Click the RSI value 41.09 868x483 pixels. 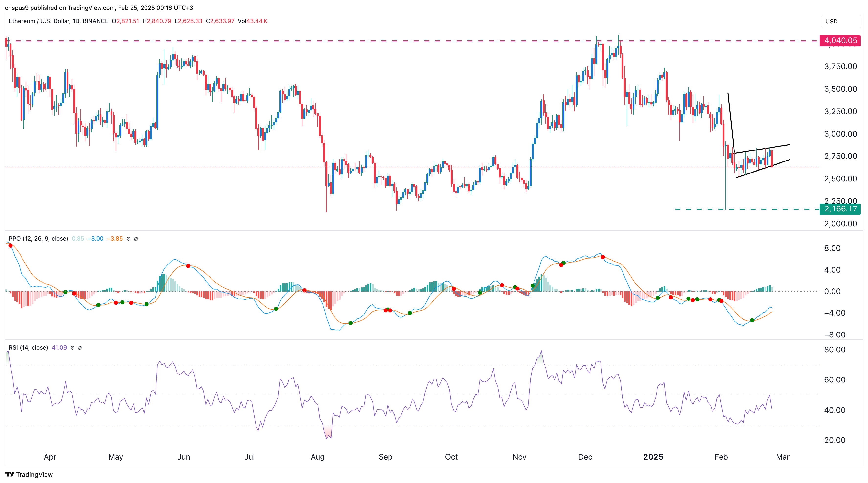click(x=59, y=347)
